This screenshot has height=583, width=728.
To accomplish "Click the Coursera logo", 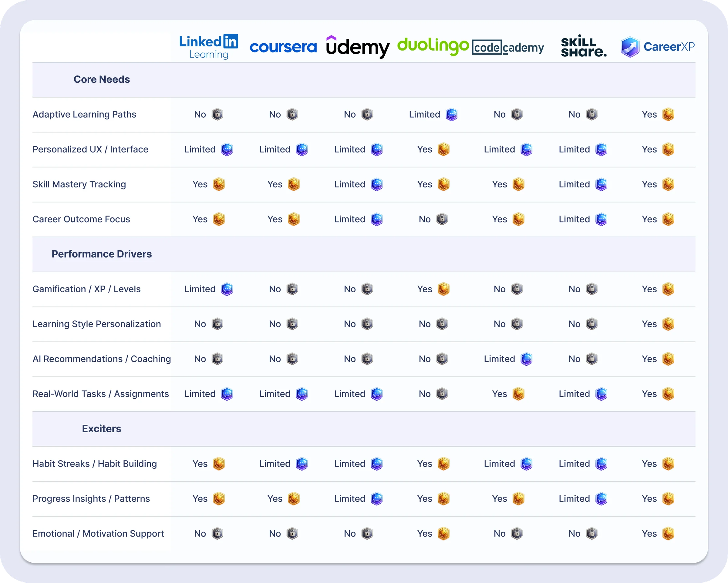I will [283, 47].
